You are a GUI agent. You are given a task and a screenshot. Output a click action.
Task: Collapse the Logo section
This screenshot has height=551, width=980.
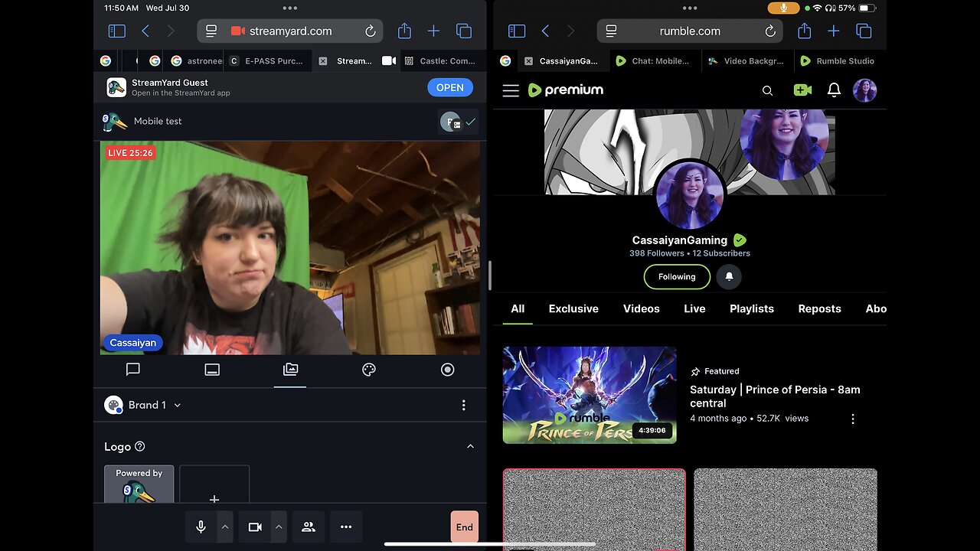click(x=470, y=446)
